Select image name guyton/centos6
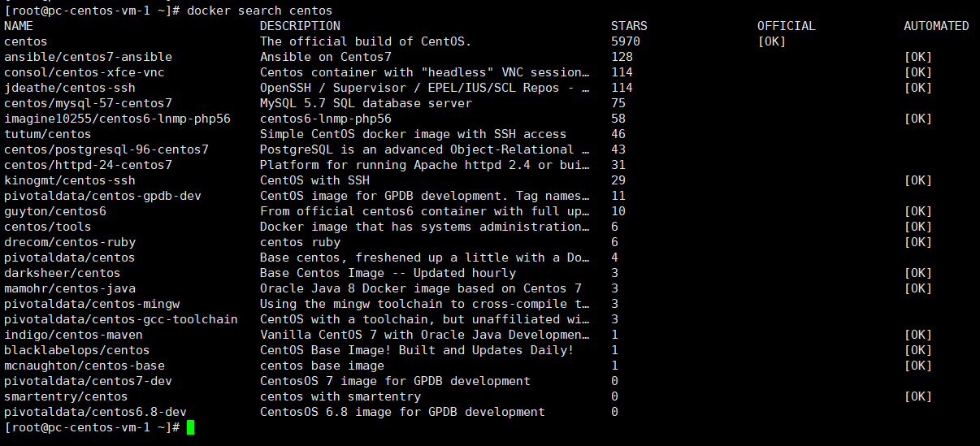 click(55, 211)
